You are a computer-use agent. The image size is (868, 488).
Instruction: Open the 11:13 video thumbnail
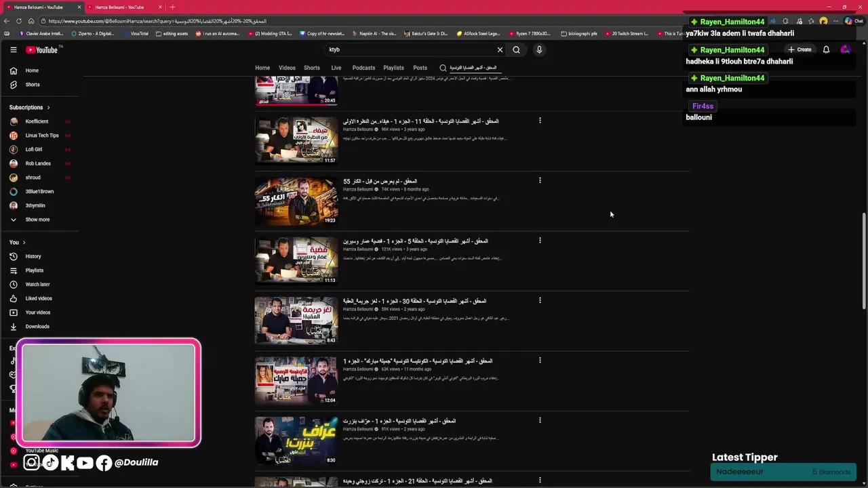[x=296, y=260]
